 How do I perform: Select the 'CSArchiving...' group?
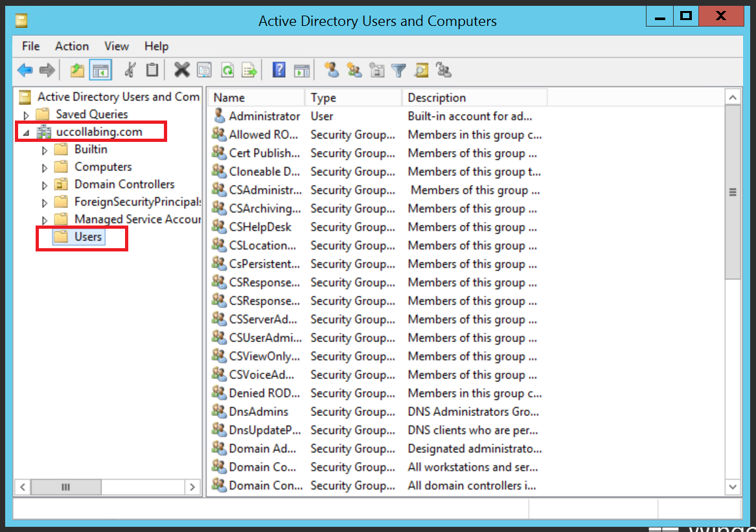pyautogui.click(x=378, y=209)
